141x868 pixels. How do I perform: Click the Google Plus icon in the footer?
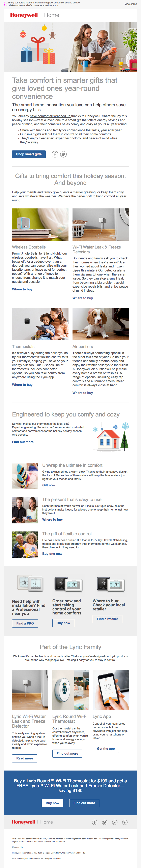[x=115, y=822]
